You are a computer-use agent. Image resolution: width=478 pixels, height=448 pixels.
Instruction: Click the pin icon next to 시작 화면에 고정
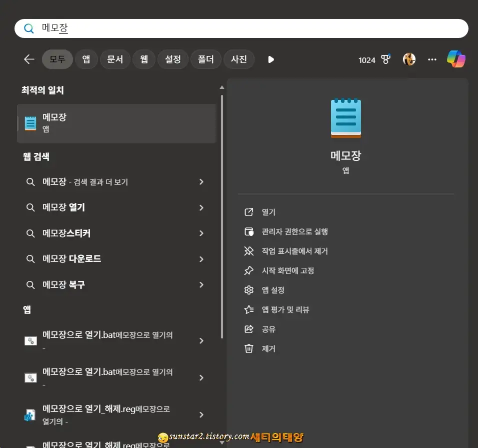[248, 270]
